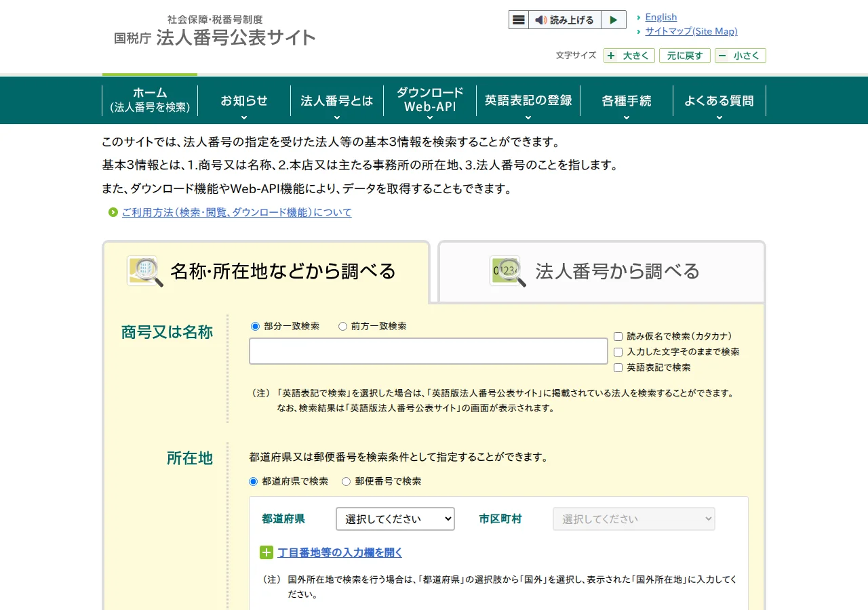Expand the 法人番号とは navigation menu

337,100
